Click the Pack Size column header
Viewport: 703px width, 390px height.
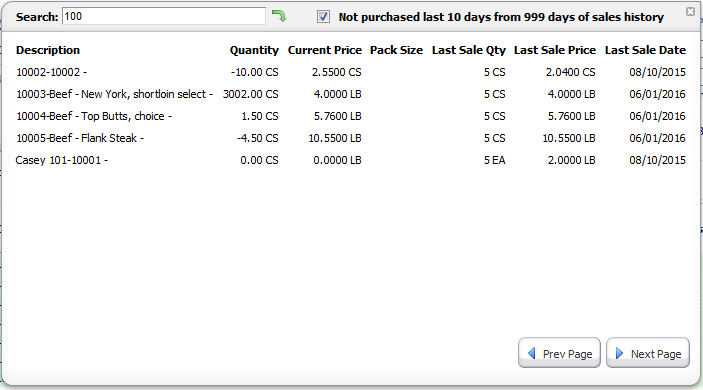click(396, 50)
